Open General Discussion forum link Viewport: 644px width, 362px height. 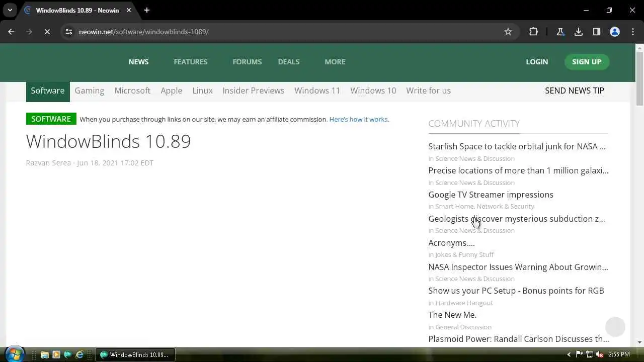click(x=463, y=327)
